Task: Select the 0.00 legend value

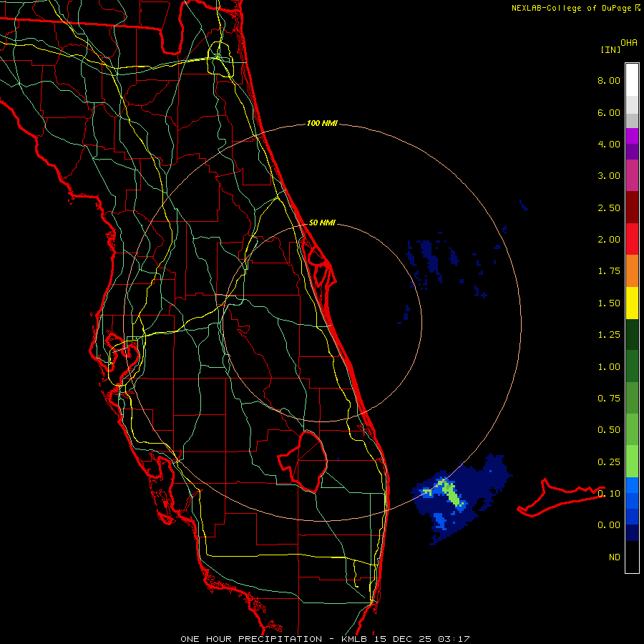Action: coord(609,525)
